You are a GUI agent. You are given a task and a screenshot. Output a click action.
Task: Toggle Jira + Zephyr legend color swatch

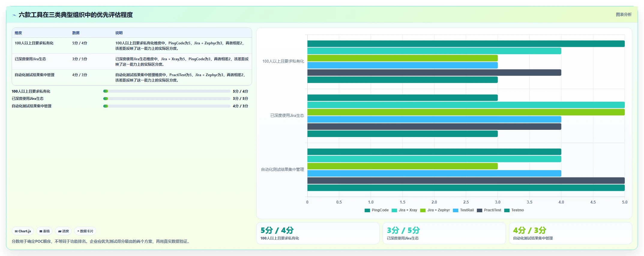click(423, 210)
